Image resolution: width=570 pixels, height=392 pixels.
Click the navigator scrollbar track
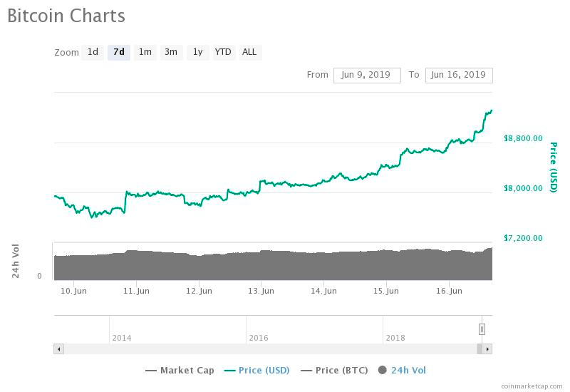pos(270,349)
